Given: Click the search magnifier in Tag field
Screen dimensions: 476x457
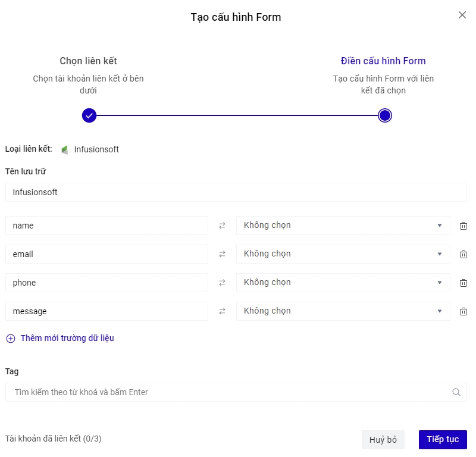Looking at the screenshot, I should [456, 392].
